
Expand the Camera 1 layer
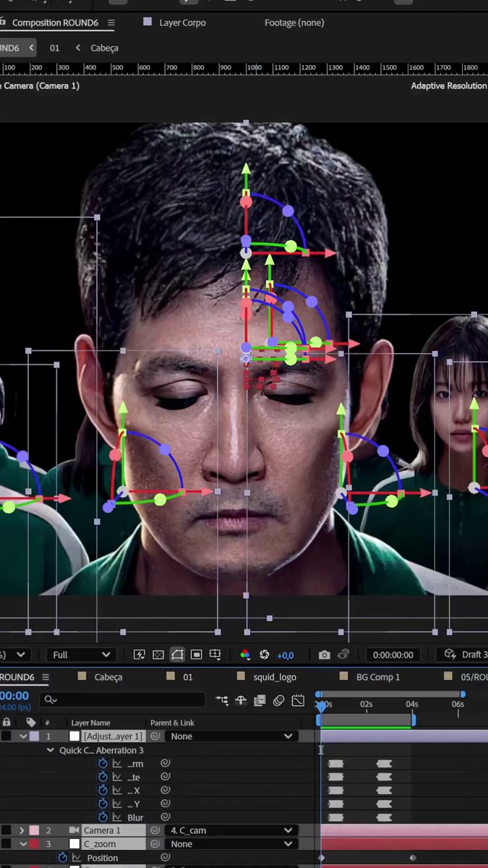(22, 830)
